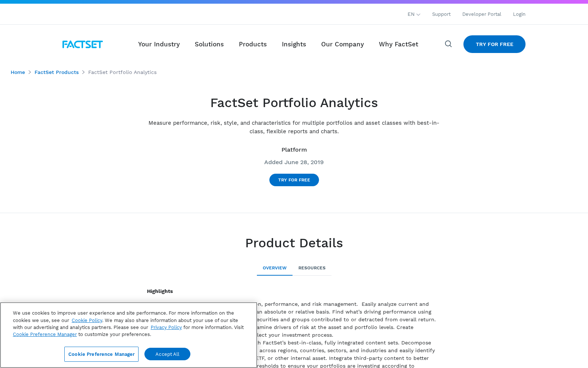The height and width of the screenshot is (368, 588).
Task: Open the FactSet Products breadcrumb link
Action: tap(57, 72)
